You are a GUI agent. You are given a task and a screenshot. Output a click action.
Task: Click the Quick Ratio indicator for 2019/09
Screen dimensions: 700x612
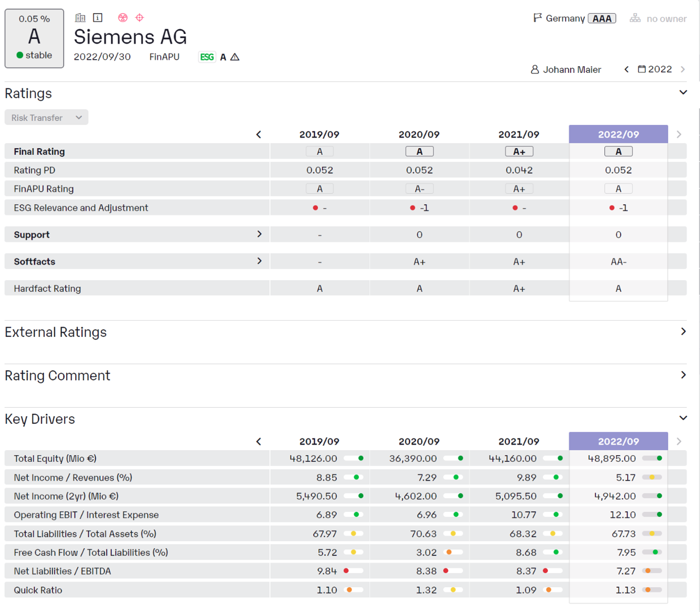pyautogui.click(x=353, y=590)
